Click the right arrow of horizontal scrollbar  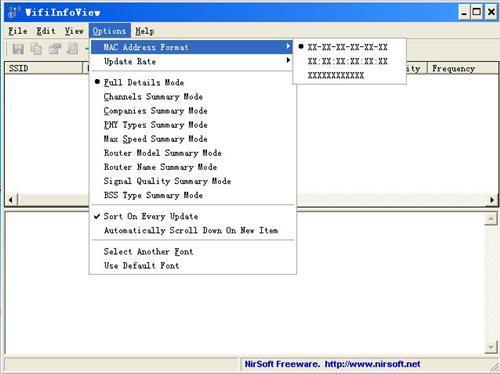(x=492, y=200)
